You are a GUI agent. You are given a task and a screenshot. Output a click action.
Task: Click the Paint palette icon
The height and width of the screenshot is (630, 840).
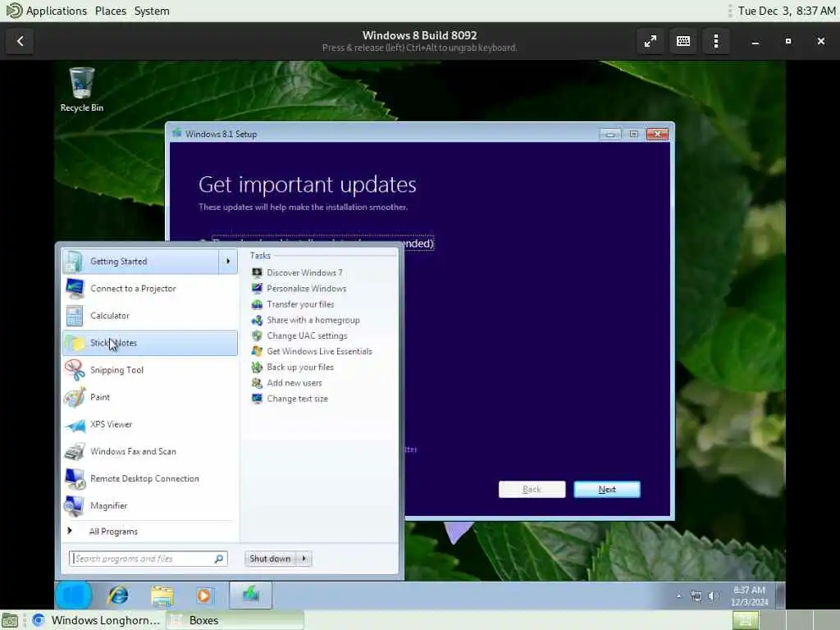click(75, 398)
